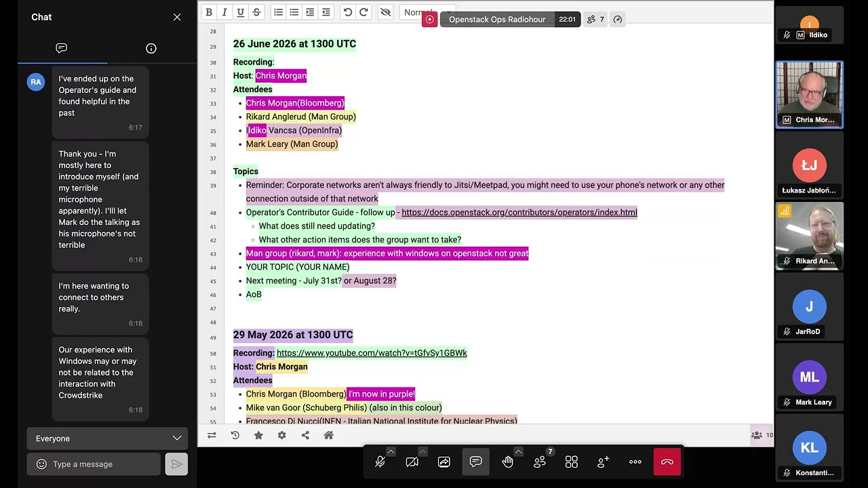Click the '26 June 2026 at 1300 UTC' heading

pos(294,44)
